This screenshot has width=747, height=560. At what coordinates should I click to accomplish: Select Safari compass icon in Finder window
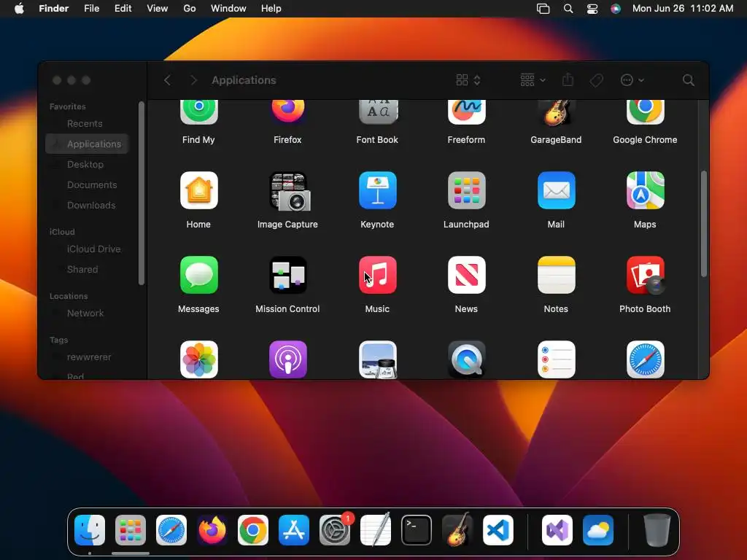645,359
